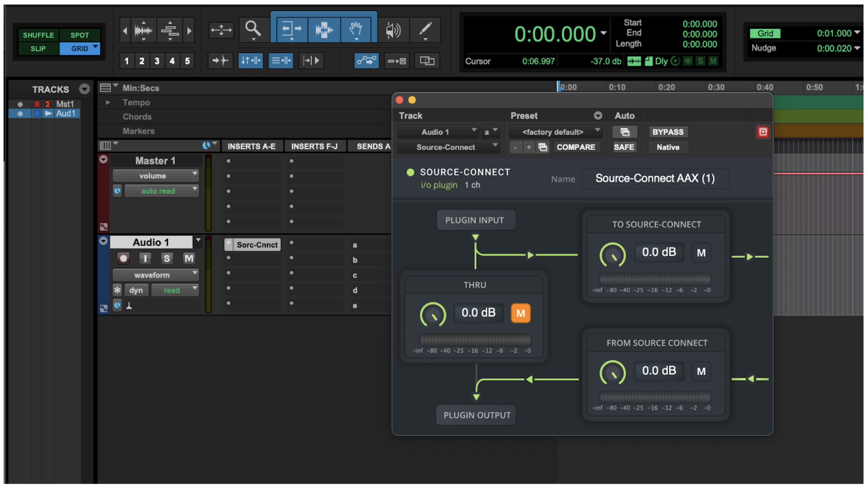Image resolution: width=868 pixels, height=488 pixels.
Task: Mute the TO SOURCE-CONNECT channel
Action: (x=701, y=253)
